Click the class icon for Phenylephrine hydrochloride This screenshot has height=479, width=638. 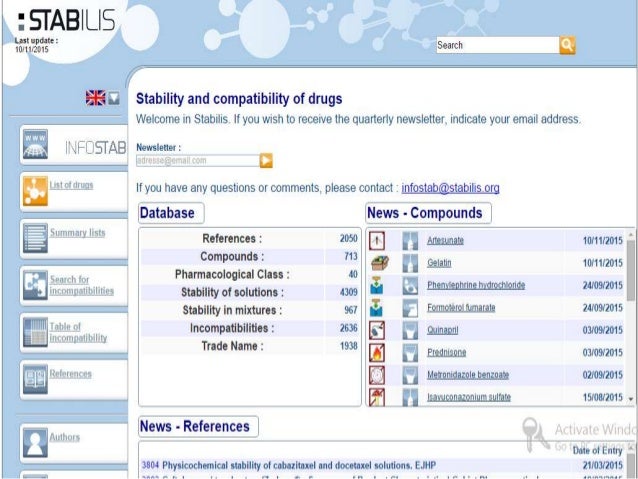377,285
